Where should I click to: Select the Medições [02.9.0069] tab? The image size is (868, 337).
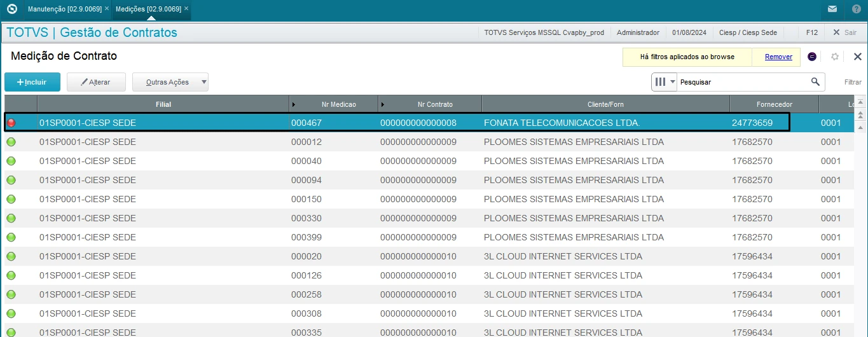pyautogui.click(x=148, y=10)
